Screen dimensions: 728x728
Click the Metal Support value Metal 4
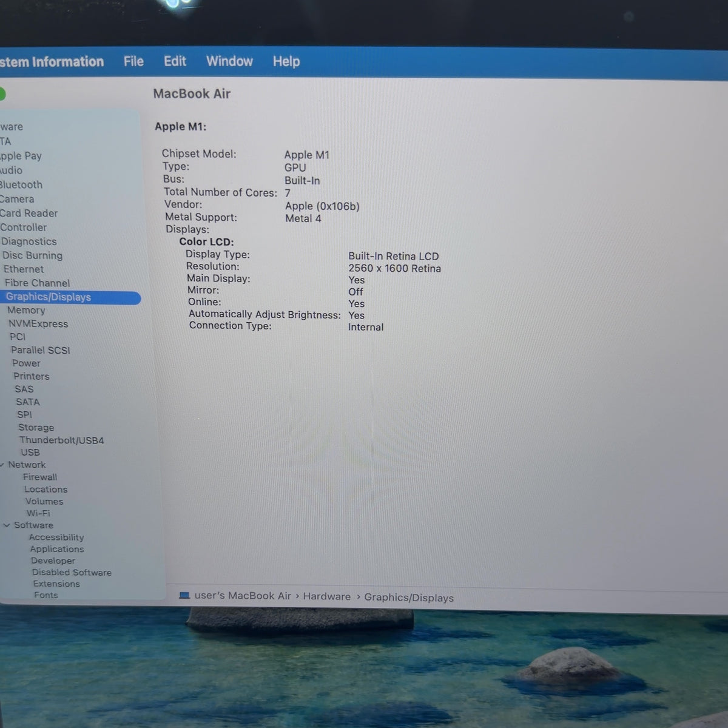[x=303, y=218]
